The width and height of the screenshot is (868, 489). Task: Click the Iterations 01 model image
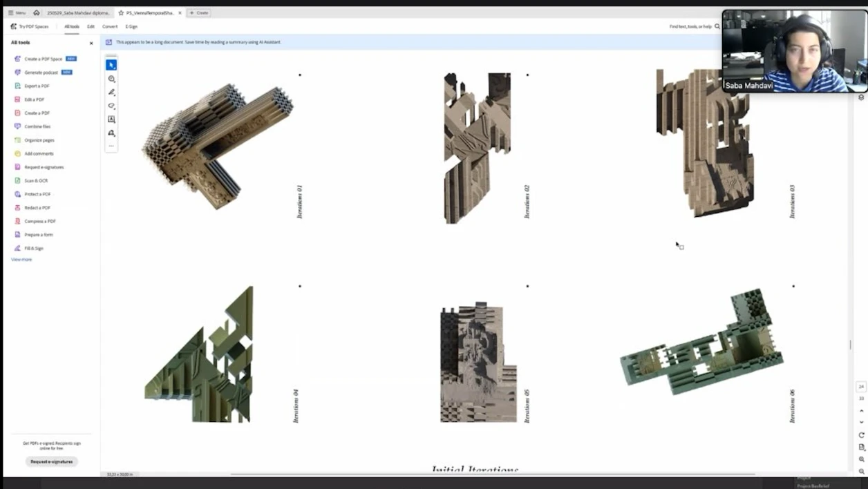[x=217, y=146]
